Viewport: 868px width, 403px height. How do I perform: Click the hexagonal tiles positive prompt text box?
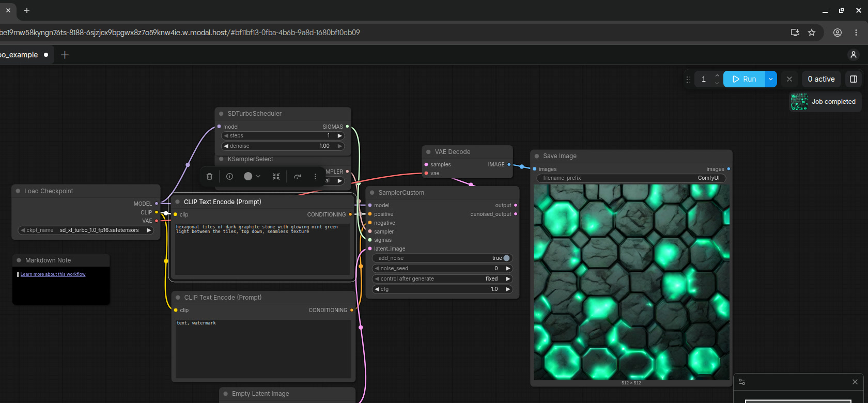tap(262, 249)
